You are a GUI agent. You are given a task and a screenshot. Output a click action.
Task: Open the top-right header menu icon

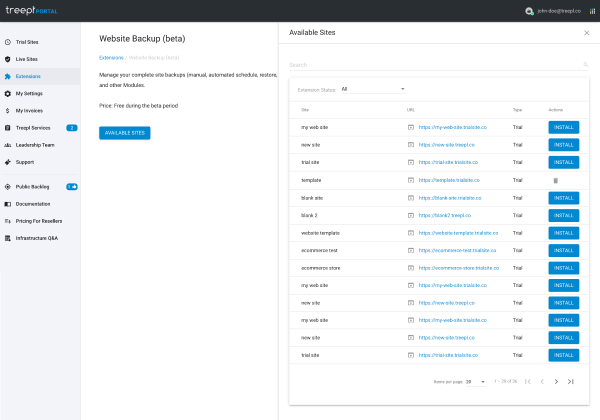click(590, 11)
